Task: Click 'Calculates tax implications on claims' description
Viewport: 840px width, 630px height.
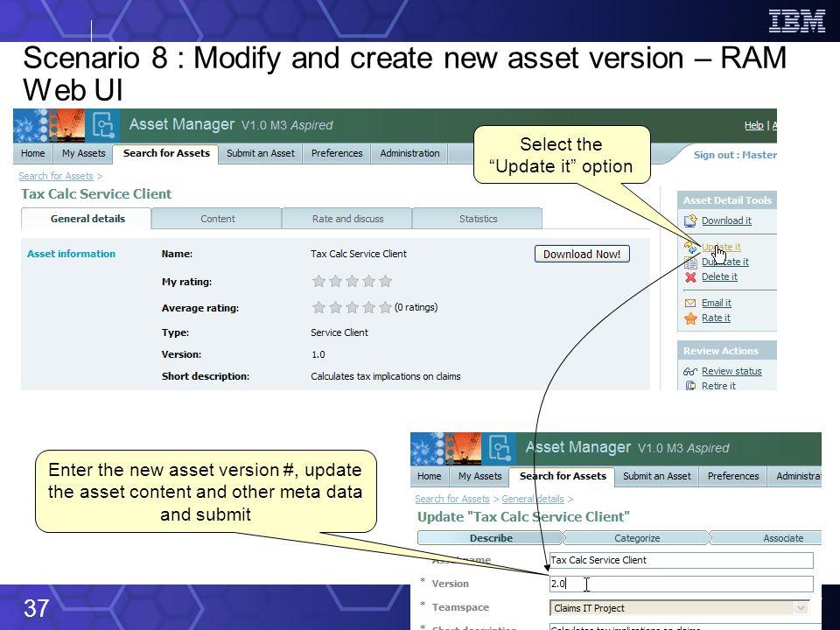Action: coord(386,376)
